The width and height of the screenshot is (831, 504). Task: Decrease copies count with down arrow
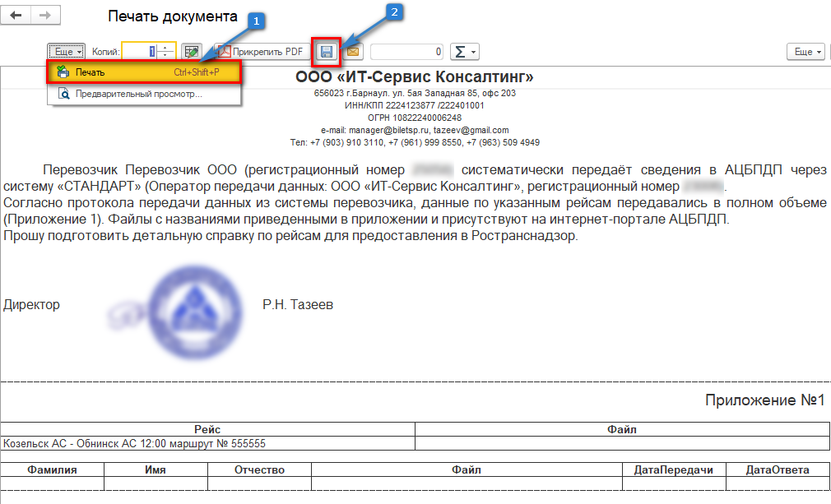tap(166, 56)
